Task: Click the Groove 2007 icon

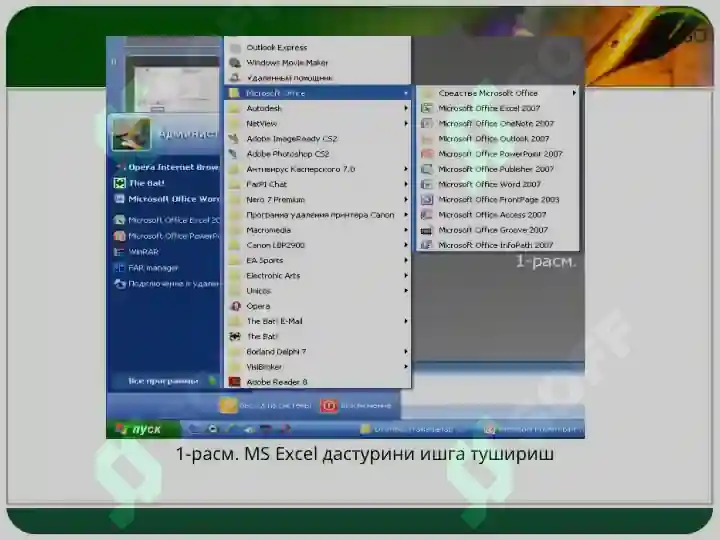Action: (x=427, y=230)
